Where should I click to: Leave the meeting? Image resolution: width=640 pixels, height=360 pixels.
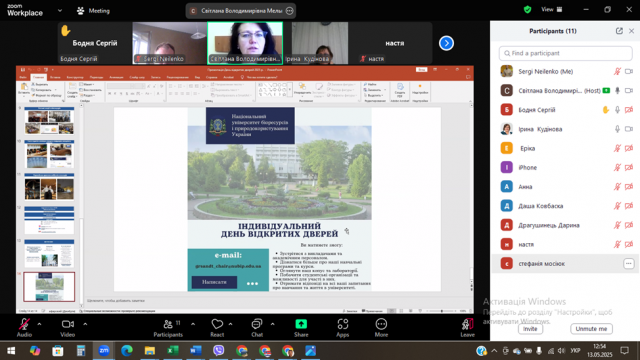[467, 327]
